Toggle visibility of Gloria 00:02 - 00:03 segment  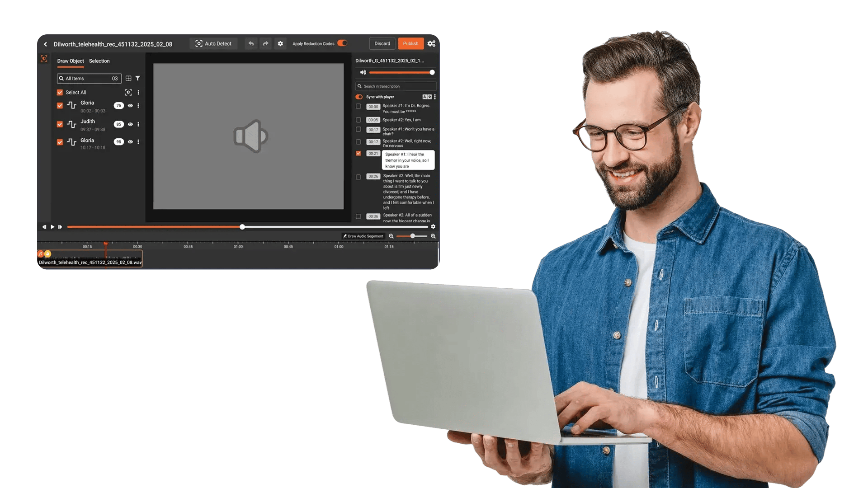[130, 105]
